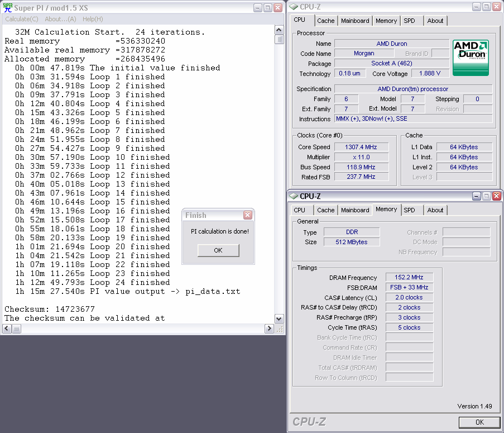Image resolution: width=504 pixels, height=433 pixels.
Task: Click the Package field Socket A (462)
Action: pos(391,63)
